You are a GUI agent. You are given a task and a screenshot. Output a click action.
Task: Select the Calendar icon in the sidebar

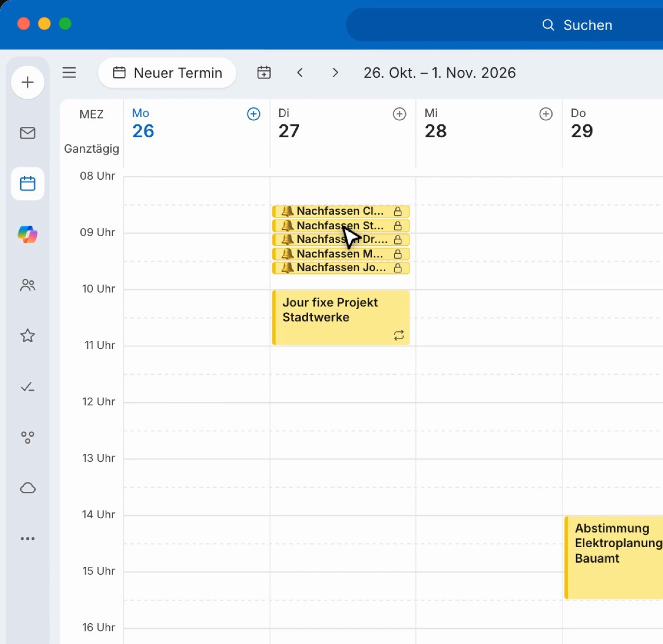tap(27, 183)
